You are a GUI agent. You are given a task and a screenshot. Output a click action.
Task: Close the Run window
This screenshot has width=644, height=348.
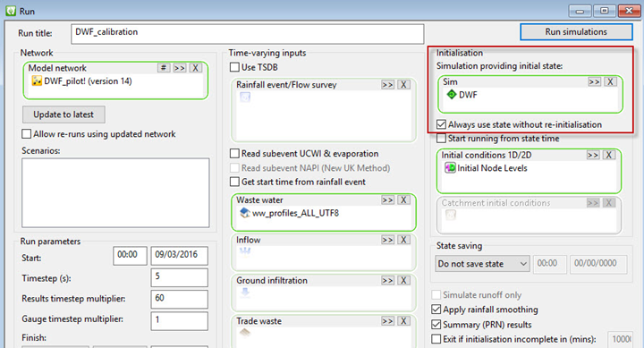(629, 11)
